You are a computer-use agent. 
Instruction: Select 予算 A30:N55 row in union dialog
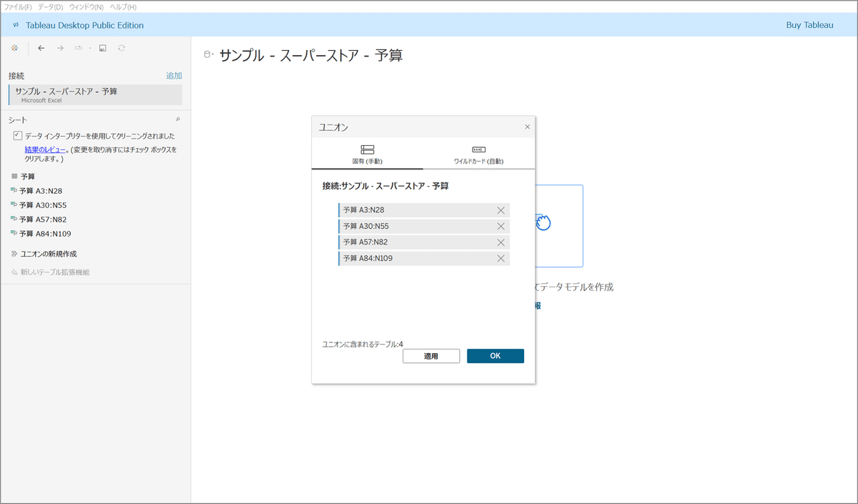click(424, 226)
